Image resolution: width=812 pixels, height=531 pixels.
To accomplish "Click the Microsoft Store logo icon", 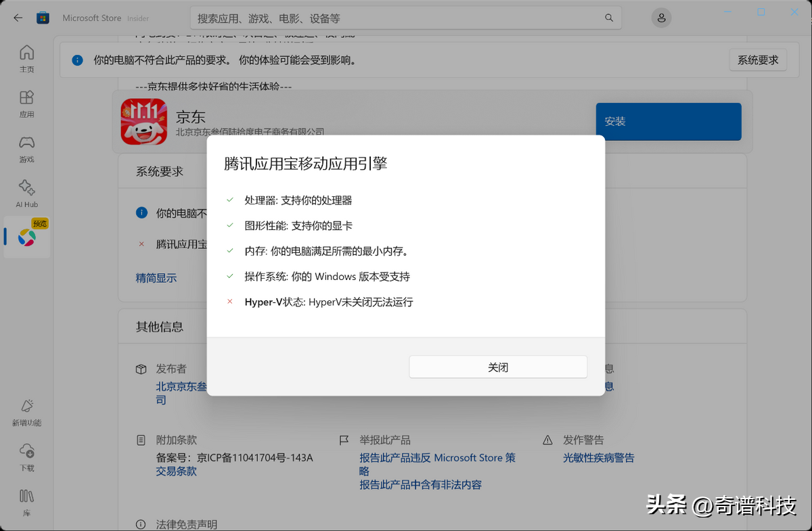I will [x=43, y=18].
